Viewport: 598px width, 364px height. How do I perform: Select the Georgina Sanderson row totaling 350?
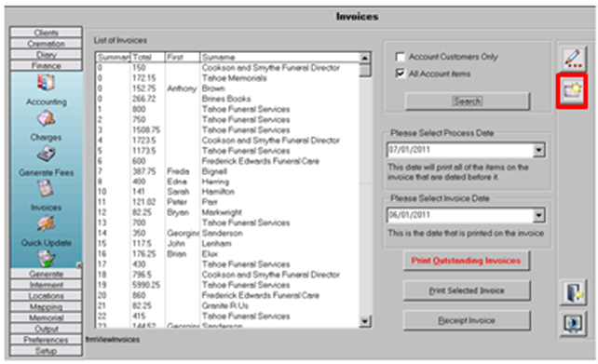pos(227,234)
